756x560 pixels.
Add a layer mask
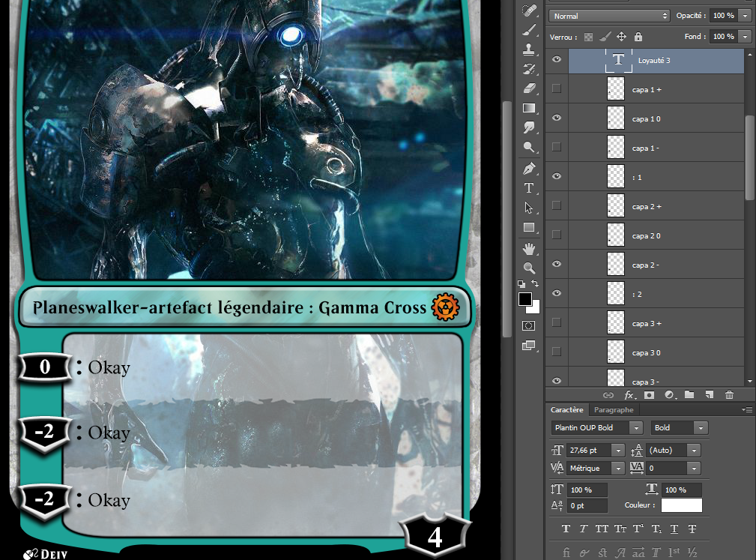click(650, 395)
